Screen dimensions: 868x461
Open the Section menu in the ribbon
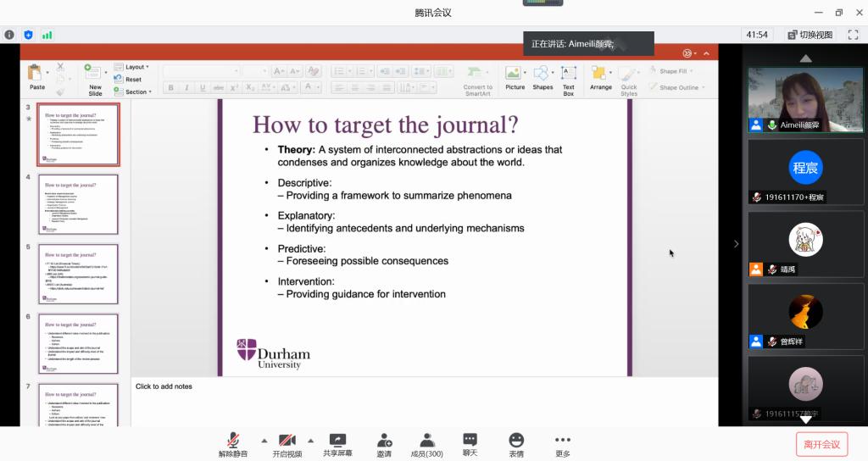[136, 92]
